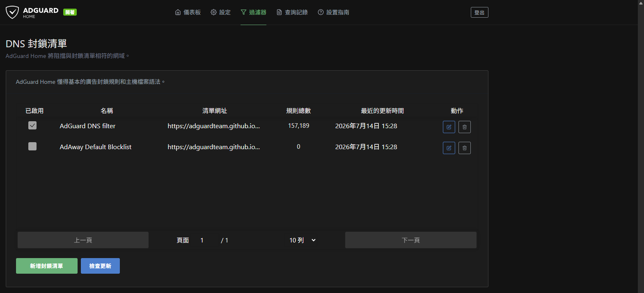Image resolution: width=644 pixels, height=293 pixels.
Task: Click the 動作 column header
Action: click(x=457, y=111)
